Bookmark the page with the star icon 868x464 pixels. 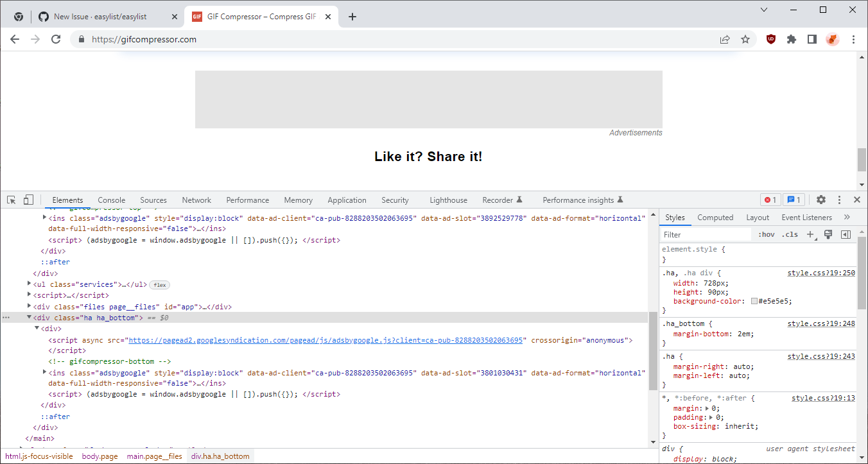point(745,39)
